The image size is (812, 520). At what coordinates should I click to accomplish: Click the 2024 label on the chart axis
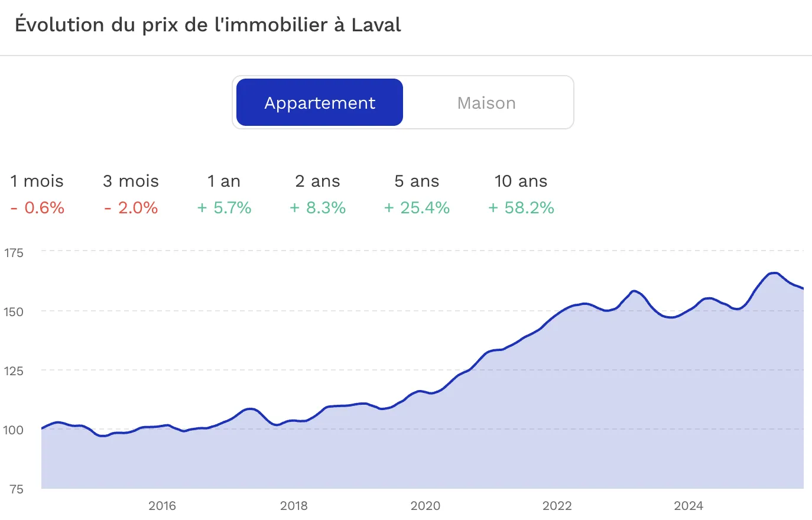point(689,506)
